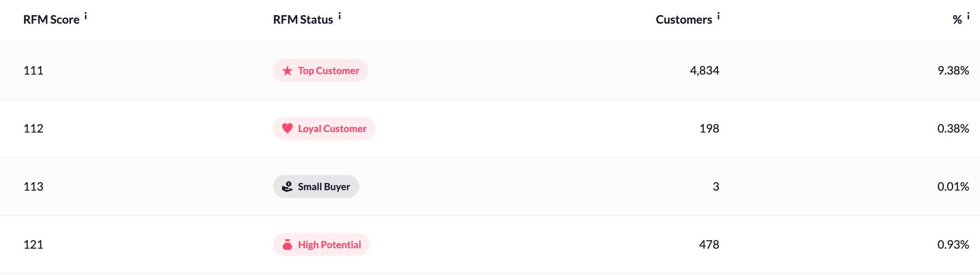The width and height of the screenshot is (980, 275).
Task: Open the row with RFM score 113
Action: pyautogui.click(x=490, y=187)
